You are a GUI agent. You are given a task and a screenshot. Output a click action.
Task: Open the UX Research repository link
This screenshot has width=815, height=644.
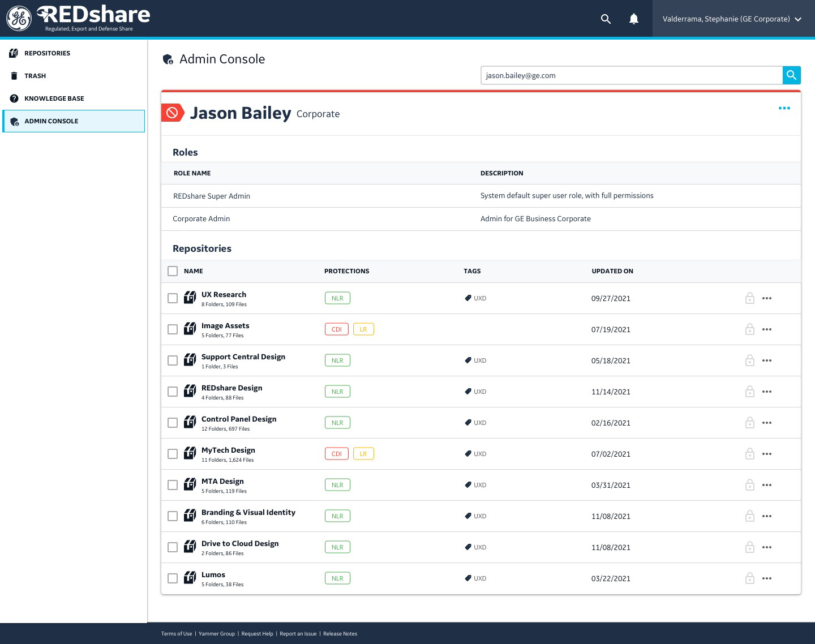[224, 294]
